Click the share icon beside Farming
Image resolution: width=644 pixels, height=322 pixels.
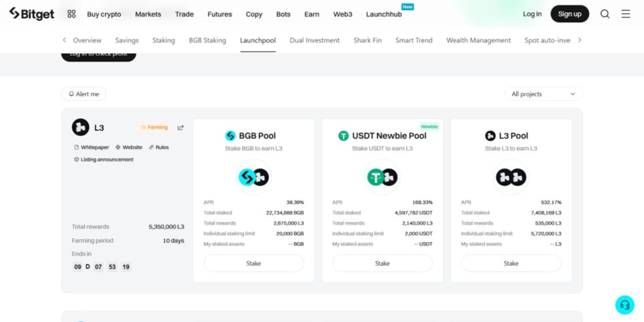(181, 127)
